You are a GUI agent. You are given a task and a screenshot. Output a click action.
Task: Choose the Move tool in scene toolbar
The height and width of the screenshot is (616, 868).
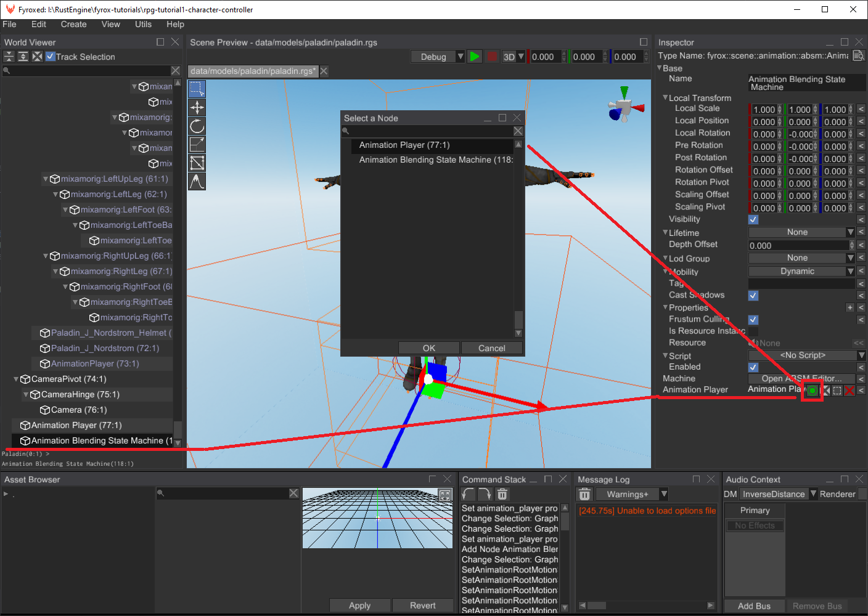coord(197,107)
